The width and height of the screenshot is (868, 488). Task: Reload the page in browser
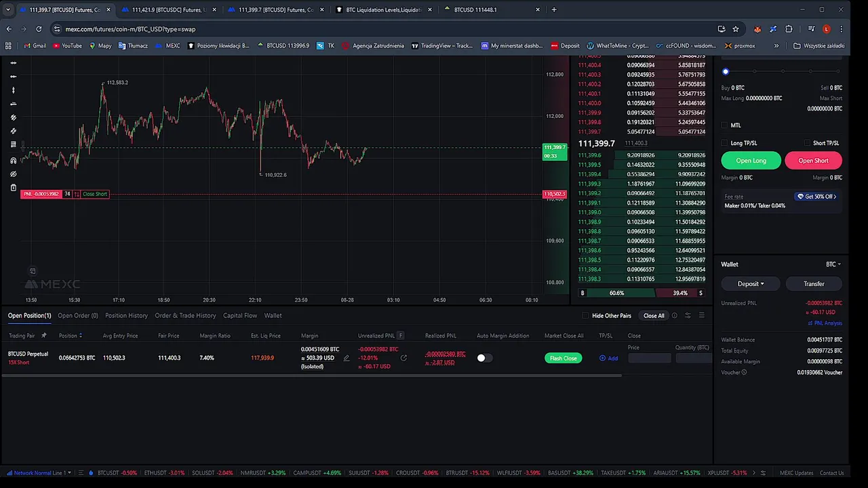(39, 29)
